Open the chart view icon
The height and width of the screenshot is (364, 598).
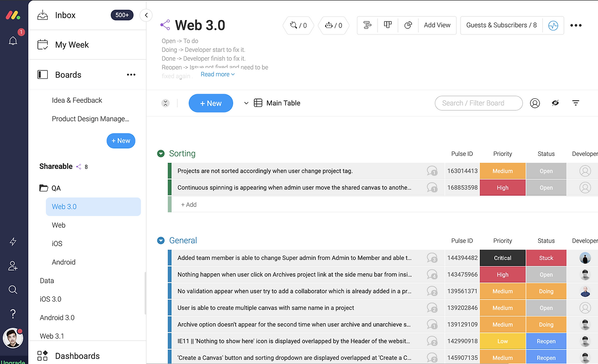[408, 25]
